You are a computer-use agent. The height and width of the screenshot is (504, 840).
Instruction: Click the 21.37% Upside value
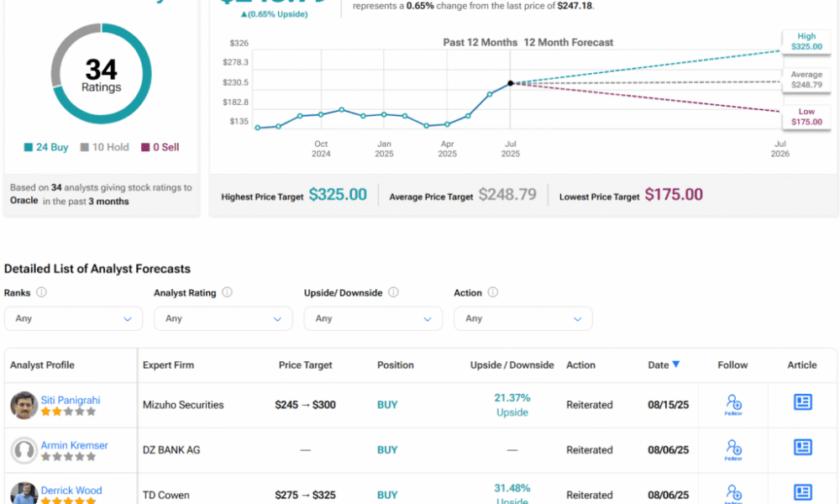(x=512, y=405)
